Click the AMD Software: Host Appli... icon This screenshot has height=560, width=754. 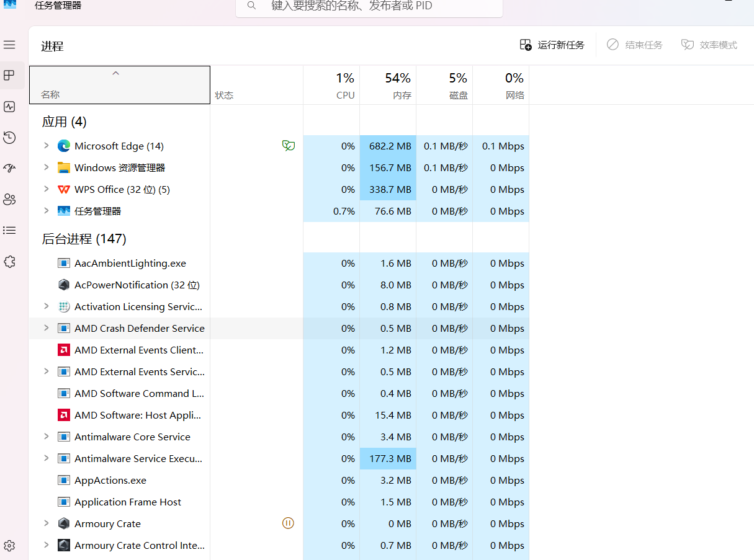[63, 415]
